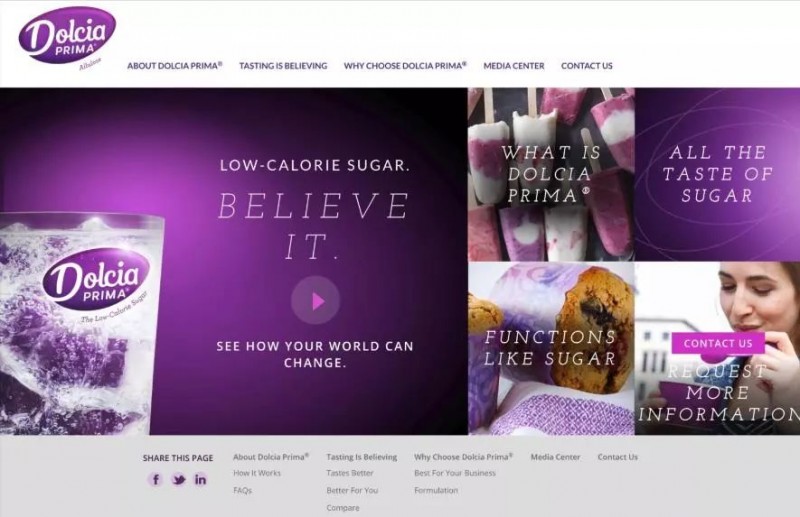800x517 pixels.
Task: Open the Functions Like Sugar tile
Action: [x=551, y=349]
